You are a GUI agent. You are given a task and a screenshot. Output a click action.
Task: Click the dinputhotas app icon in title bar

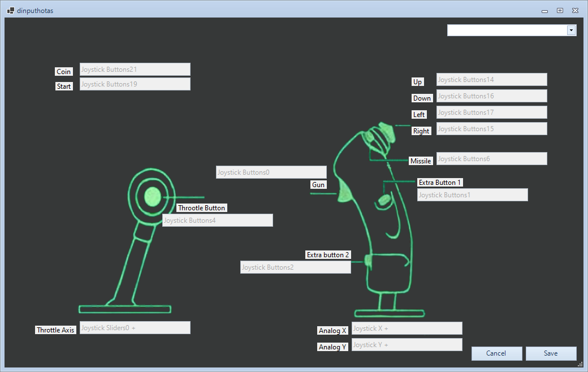pos(11,11)
